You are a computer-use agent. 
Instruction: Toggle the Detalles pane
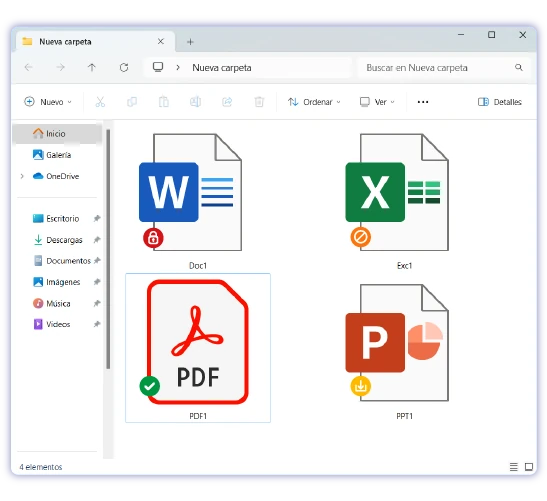[500, 102]
